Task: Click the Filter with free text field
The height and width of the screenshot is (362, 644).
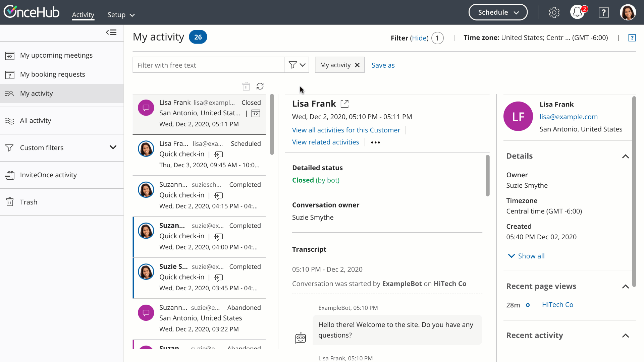Action: coord(208,65)
